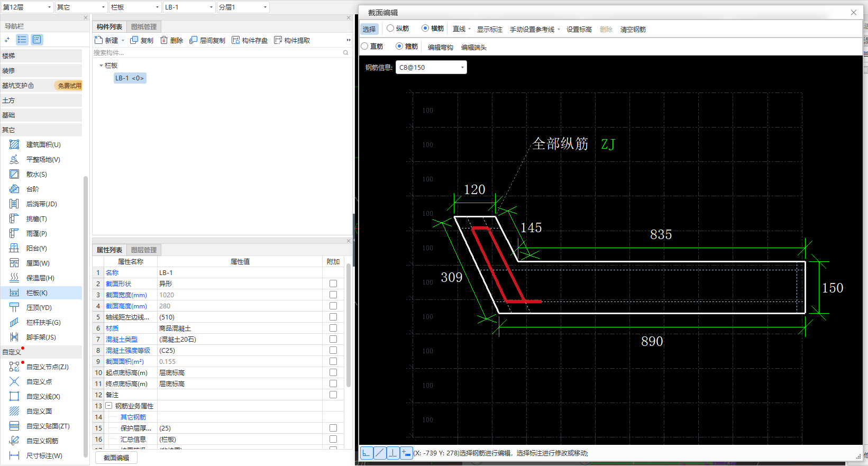The image size is (868, 466).
Task: Open the 其它 category dropdown
Action: 81,7
